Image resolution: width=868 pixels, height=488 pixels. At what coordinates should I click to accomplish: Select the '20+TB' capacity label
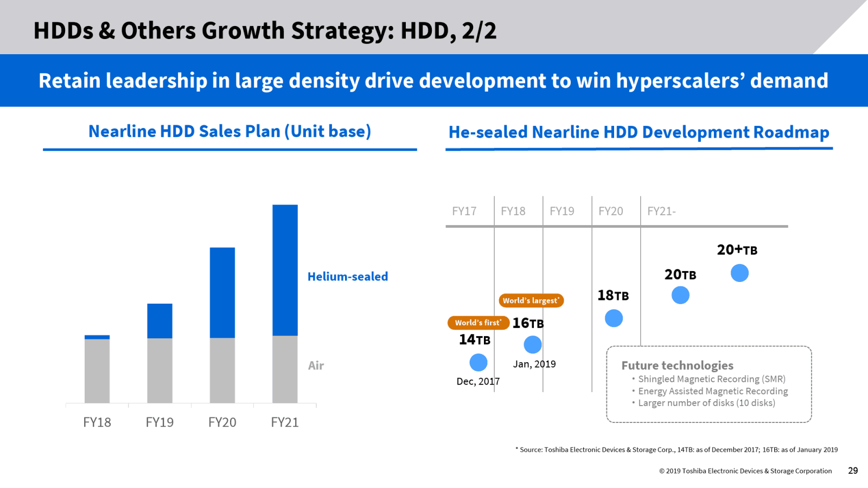[x=737, y=250]
